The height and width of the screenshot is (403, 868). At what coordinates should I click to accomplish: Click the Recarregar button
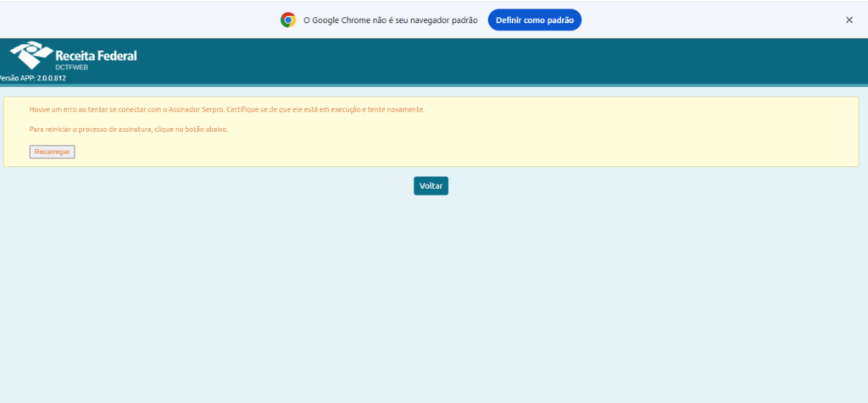tap(52, 152)
